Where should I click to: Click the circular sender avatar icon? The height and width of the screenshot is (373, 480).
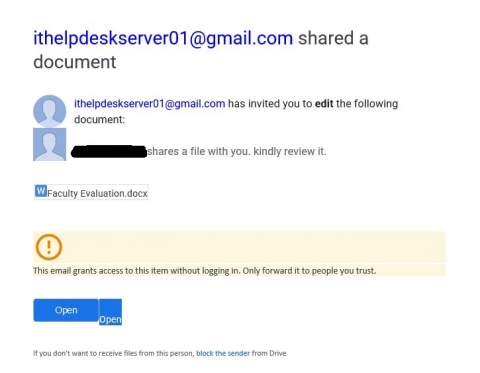point(49,111)
